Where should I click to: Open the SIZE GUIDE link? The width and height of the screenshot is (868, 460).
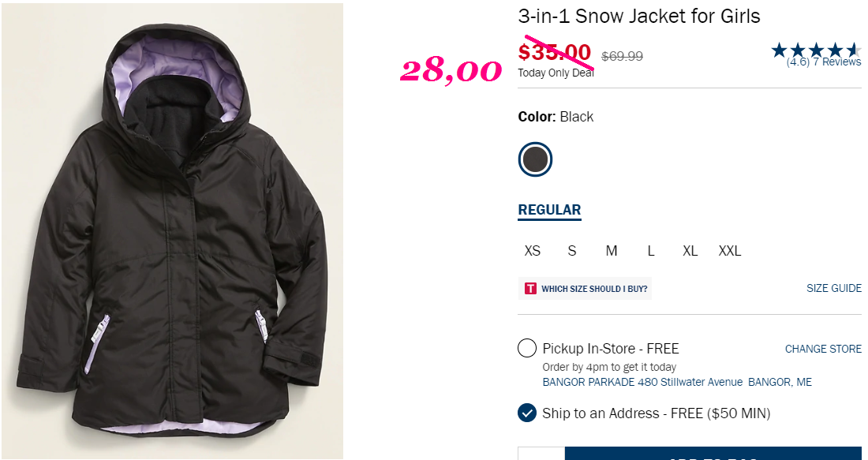click(x=834, y=289)
